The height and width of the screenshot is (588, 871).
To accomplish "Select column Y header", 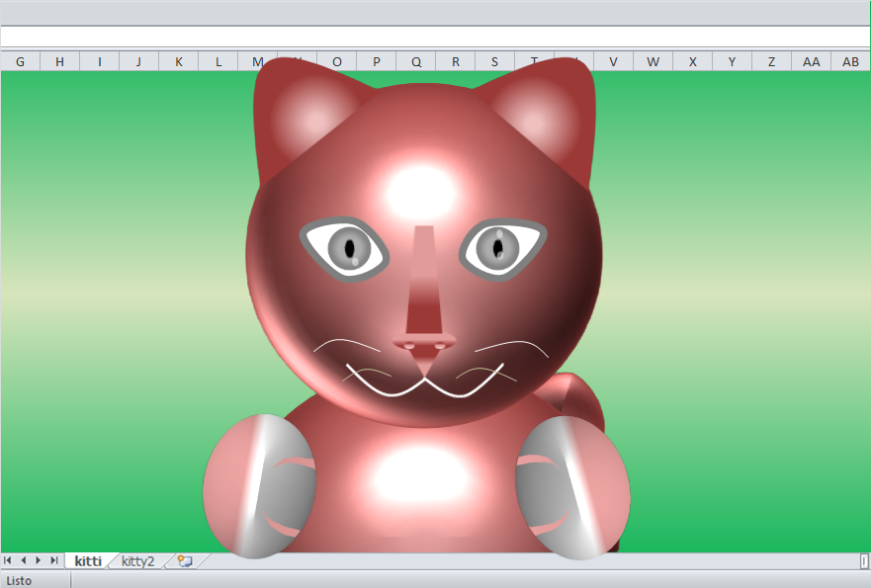I will point(733,61).
